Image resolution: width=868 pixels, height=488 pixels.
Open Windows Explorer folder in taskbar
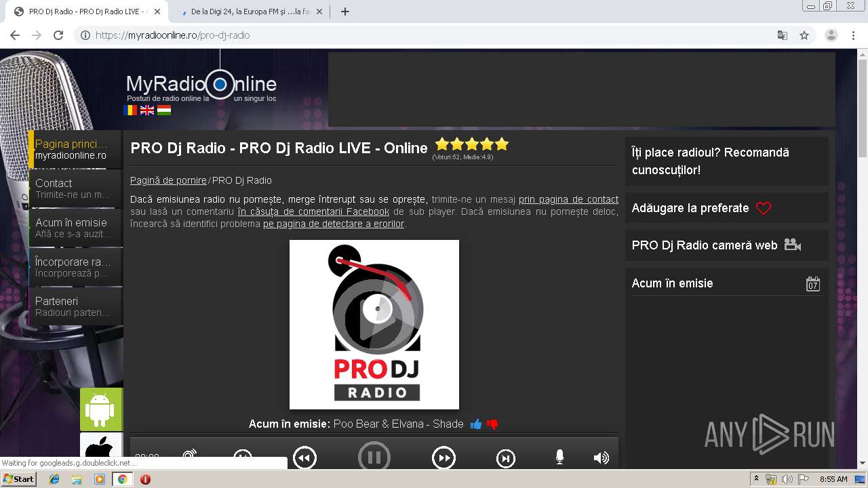pos(77,479)
